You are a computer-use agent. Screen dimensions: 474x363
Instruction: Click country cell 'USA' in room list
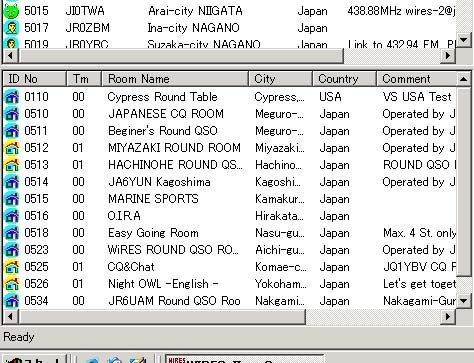(x=330, y=97)
